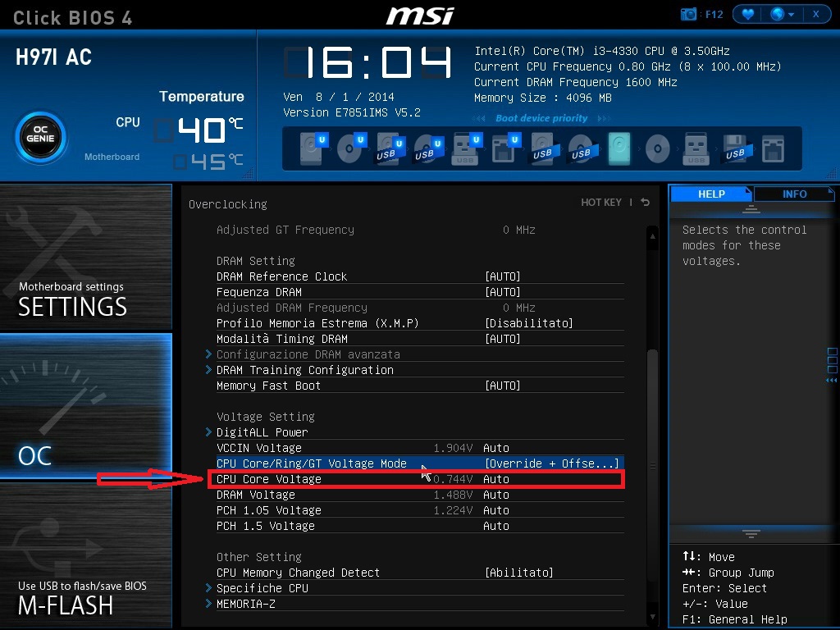Open the language globe dropdown
Viewport: 840px width, 630px height.
coord(782,14)
